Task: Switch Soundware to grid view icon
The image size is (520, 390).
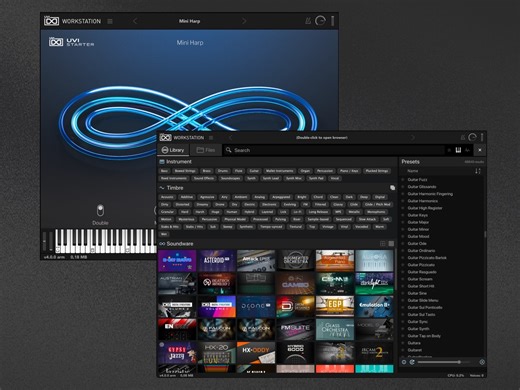Action: pos(383,244)
